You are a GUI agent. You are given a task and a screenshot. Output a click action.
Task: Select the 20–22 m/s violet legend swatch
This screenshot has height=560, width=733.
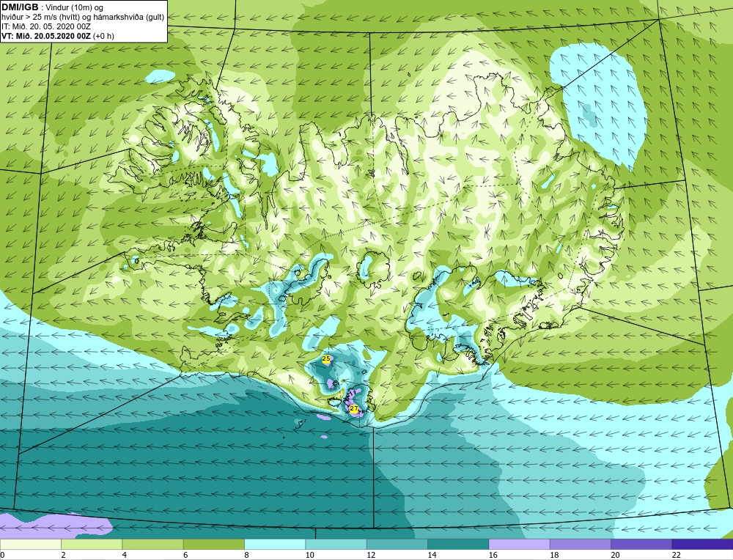[641, 544]
